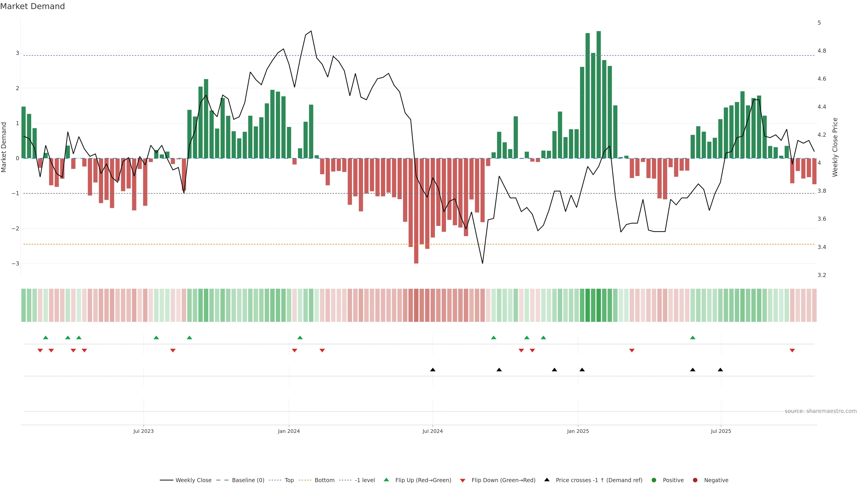Click the -1 level legend entry
This screenshot has width=868, height=488.
pyautogui.click(x=365, y=480)
